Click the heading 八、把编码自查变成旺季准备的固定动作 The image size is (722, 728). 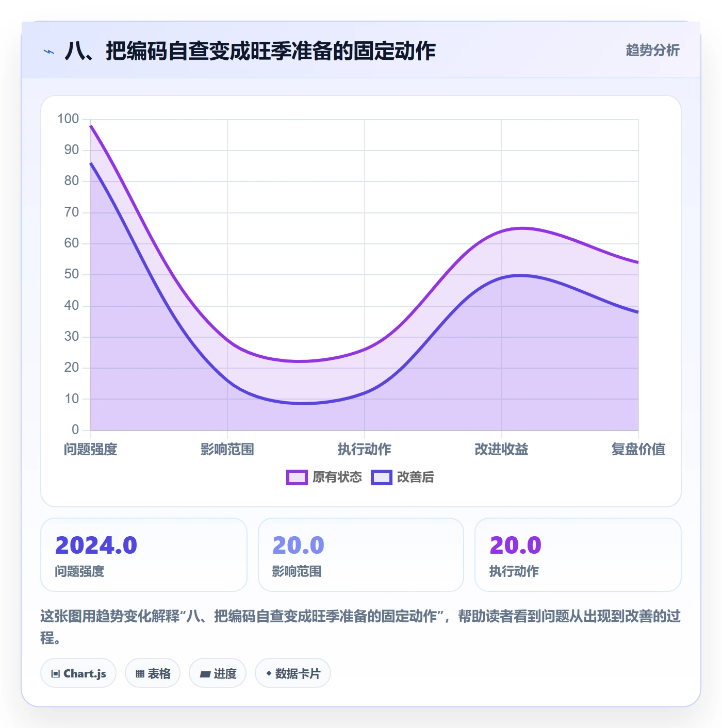pos(250,52)
